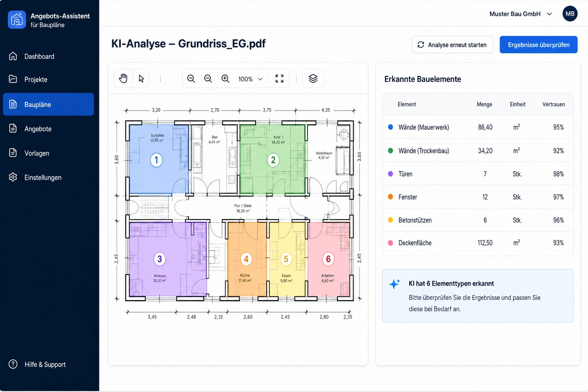Click the Angebots-Assistent house logo
The width and height of the screenshot is (588, 392).
(x=17, y=20)
